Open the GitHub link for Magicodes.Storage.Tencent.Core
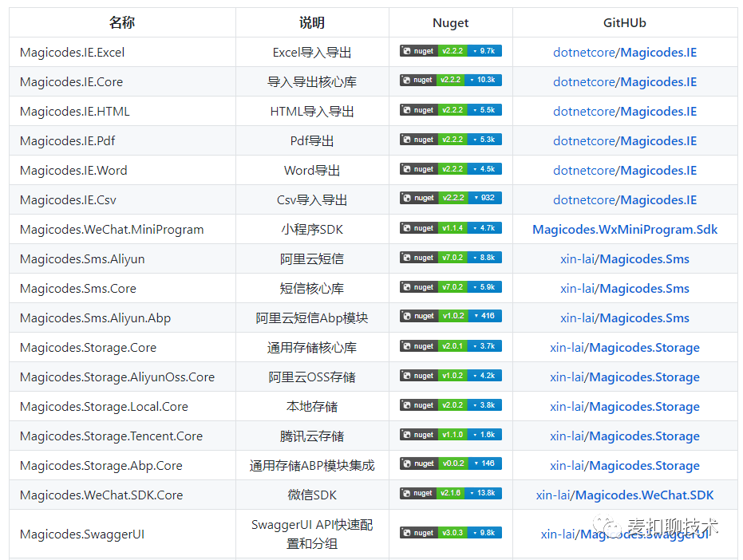This screenshot has width=743, height=560. click(x=625, y=436)
